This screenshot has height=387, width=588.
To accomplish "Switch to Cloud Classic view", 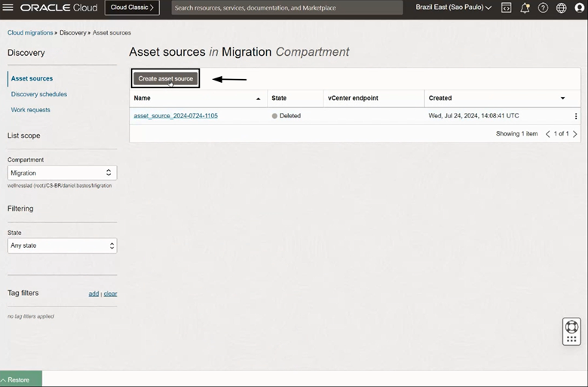I will [132, 8].
